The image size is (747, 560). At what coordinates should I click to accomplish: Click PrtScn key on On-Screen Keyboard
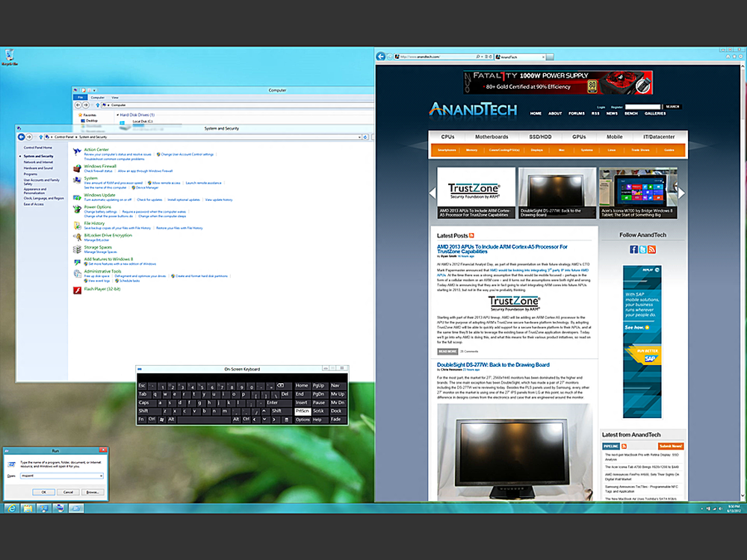coord(303,411)
